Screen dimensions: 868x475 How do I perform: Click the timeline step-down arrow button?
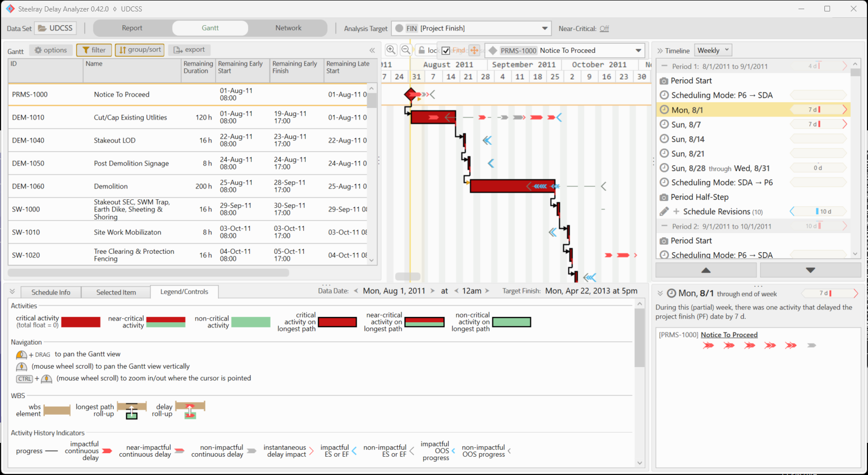(810, 270)
